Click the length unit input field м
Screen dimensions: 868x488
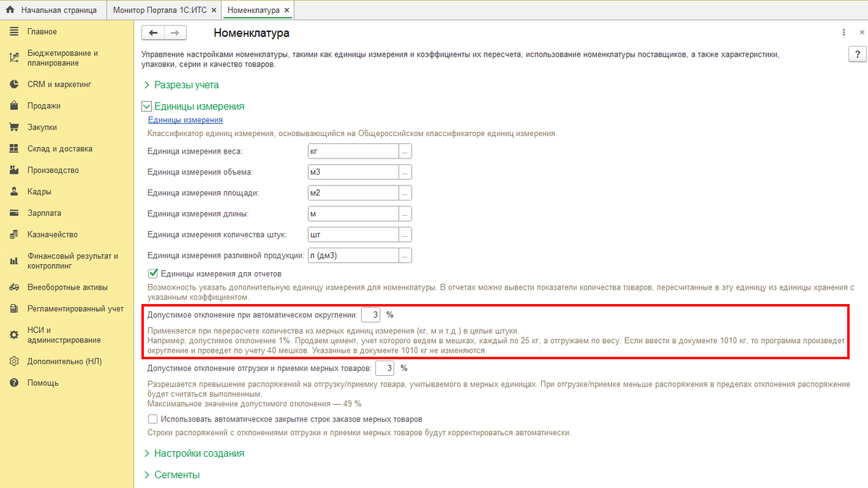coord(353,214)
